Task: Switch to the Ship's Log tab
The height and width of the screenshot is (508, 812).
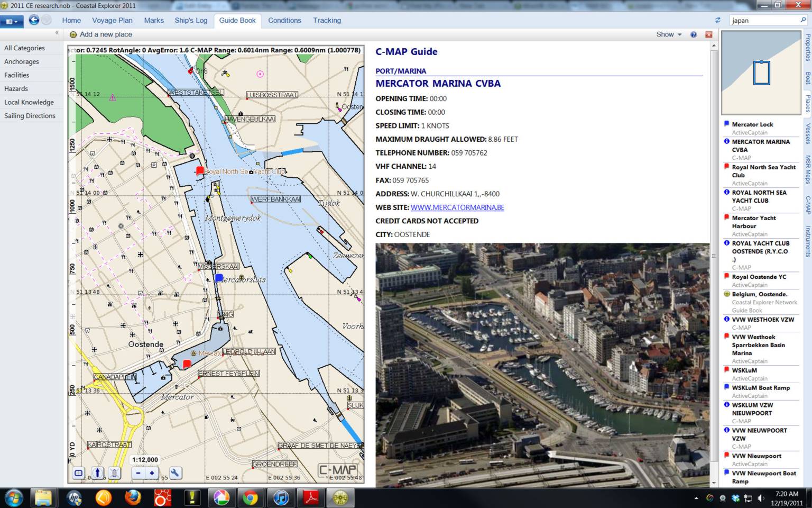Action: tap(191, 20)
